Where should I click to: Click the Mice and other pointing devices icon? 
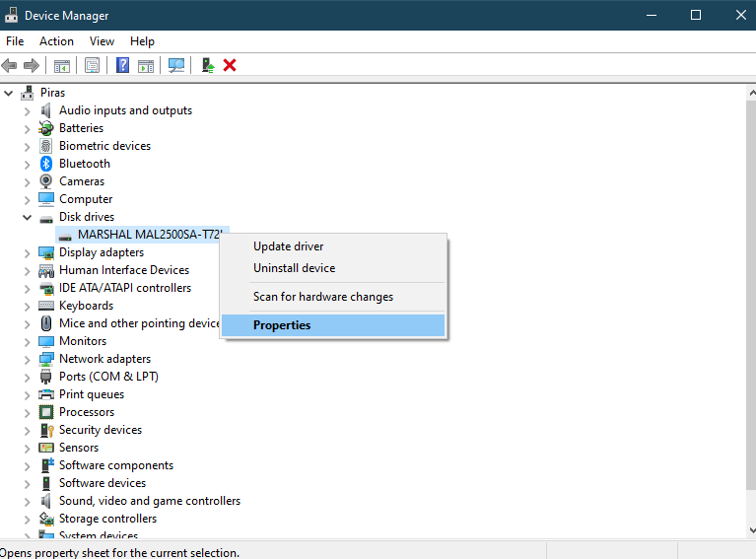45,323
